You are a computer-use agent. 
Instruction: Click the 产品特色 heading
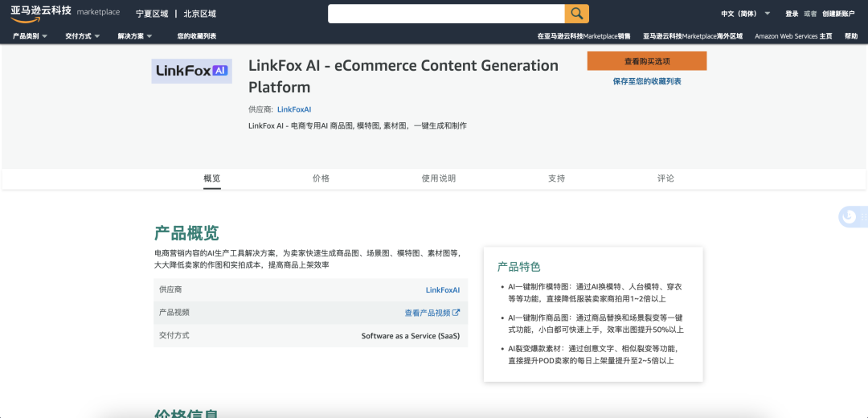coord(518,267)
